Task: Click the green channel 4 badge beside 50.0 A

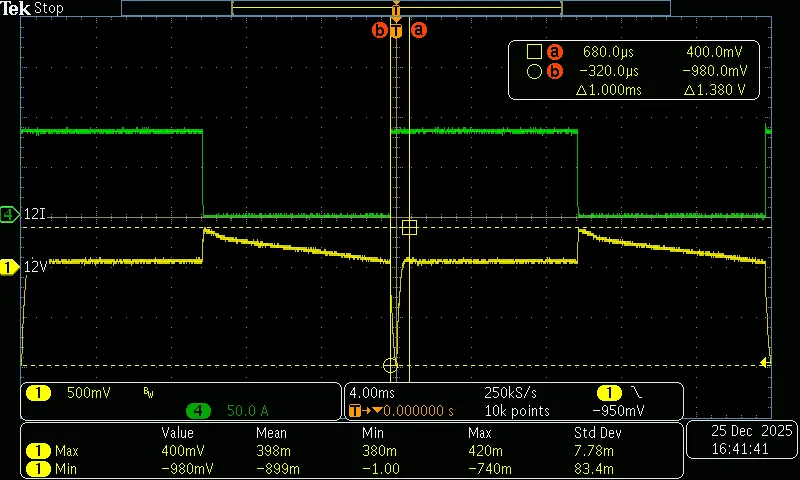Action: click(198, 411)
